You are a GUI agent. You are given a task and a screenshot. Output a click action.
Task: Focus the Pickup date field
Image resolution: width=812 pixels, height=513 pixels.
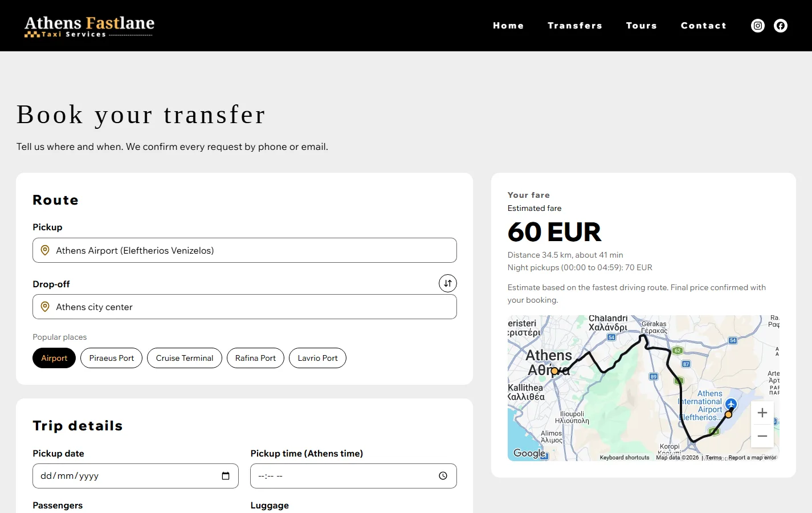136,476
